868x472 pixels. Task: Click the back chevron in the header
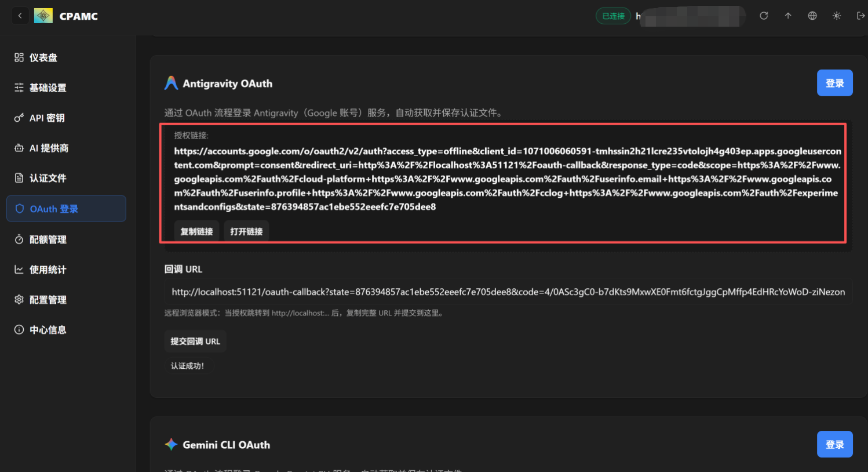pyautogui.click(x=20, y=16)
